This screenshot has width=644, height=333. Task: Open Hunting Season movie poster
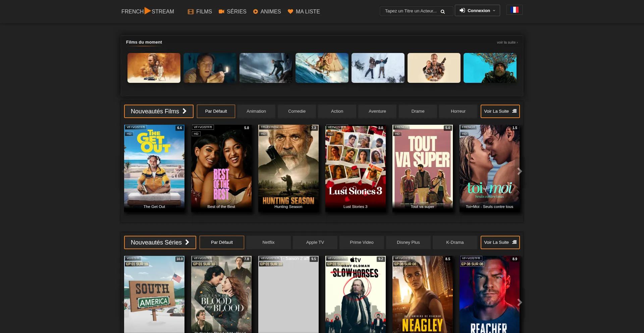(288, 168)
